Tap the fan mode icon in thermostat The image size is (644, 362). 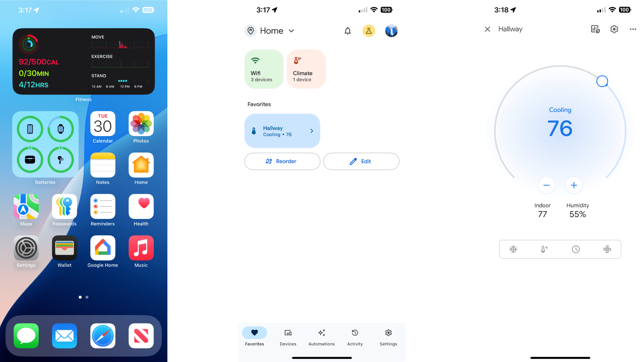607,249
